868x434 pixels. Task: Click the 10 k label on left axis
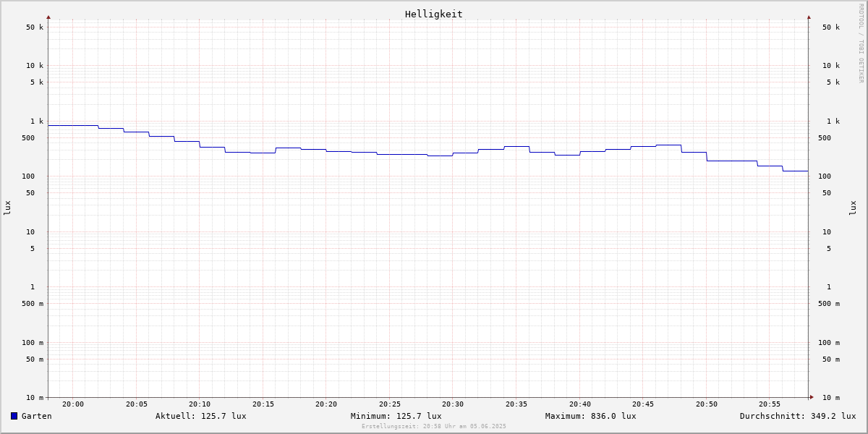(x=35, y=66)
